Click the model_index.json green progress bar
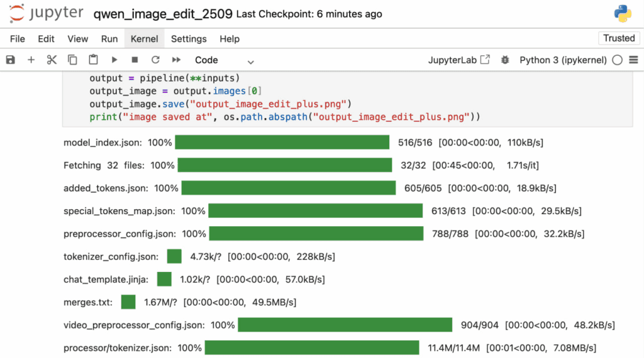This screenshot has height=358, width=644. coord(282,143)
